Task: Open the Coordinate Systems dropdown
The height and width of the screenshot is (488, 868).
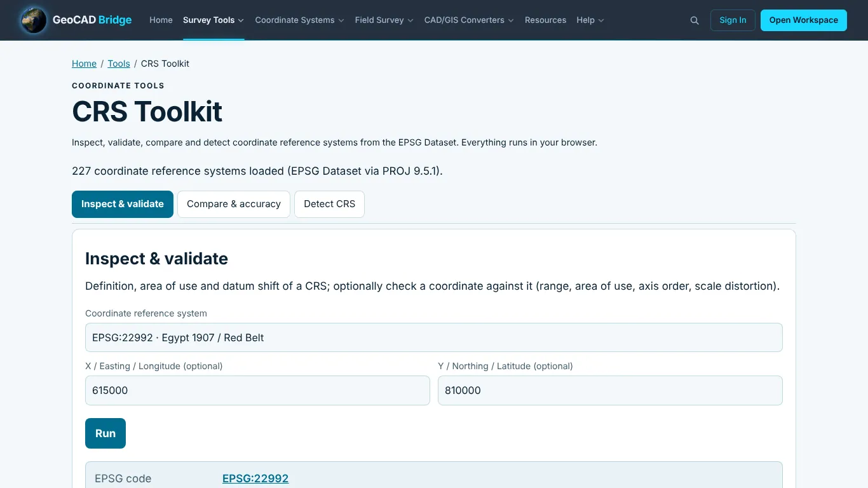Action: 299,20
